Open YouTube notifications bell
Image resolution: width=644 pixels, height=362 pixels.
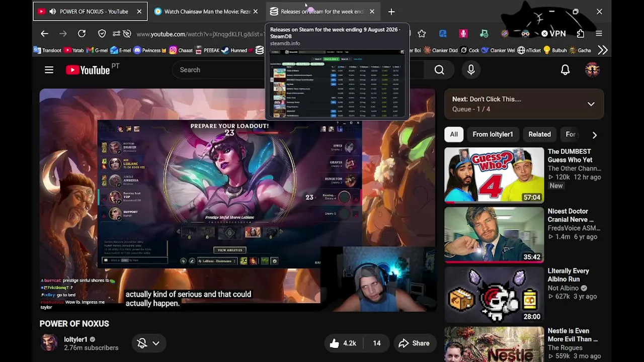tap(565, 70)
